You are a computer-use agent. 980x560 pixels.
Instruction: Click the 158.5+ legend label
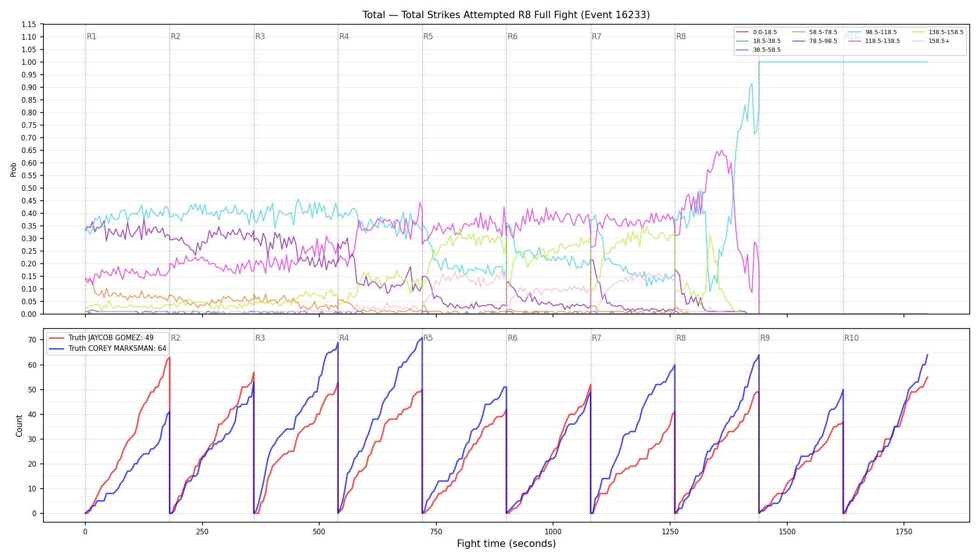[939, 41]
